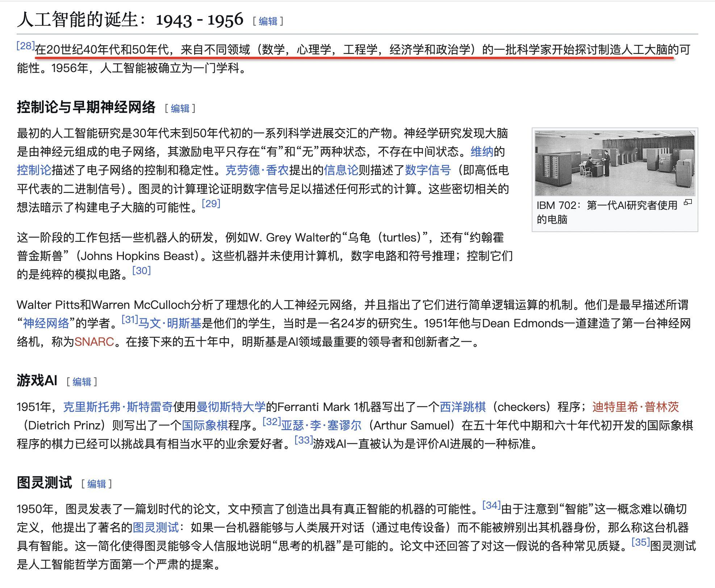Open the 西洋跳棋 link
Image resolution: width=715 pixels, height=588 pixels.
pyautogui.click(x=463, y=407)
